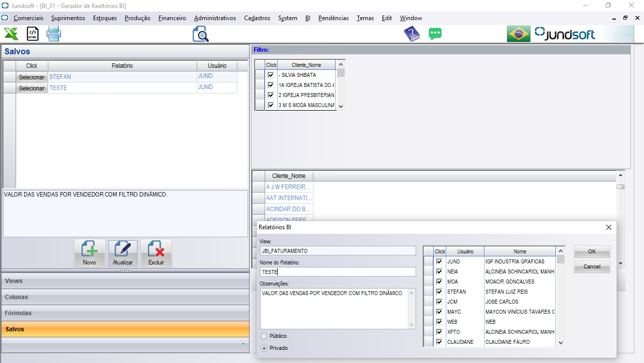This screenshot has width=644, height=363.
Task: Click Selecionar for STEFAN report
Action: tap(32, 77)
